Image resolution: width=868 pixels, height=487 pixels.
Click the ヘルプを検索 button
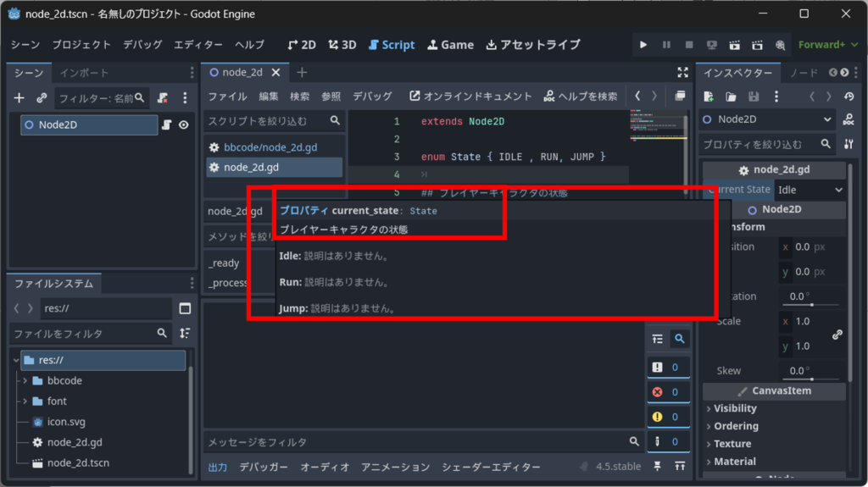(581, 97)
